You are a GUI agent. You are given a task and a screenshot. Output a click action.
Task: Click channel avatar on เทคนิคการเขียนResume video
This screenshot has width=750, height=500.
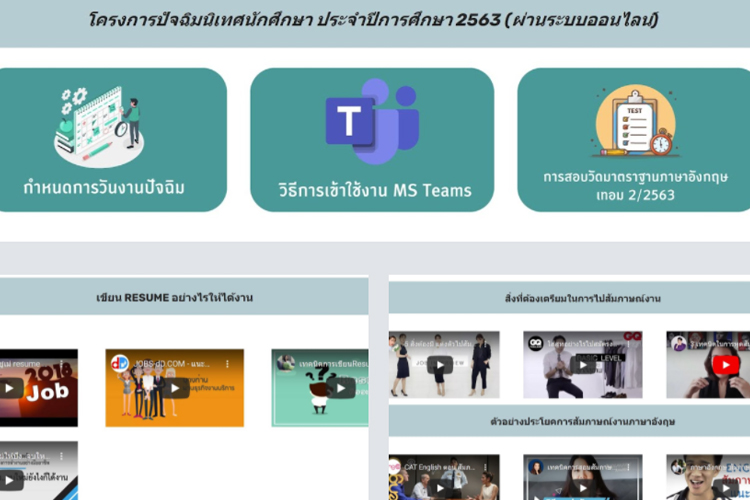point(286,363)
